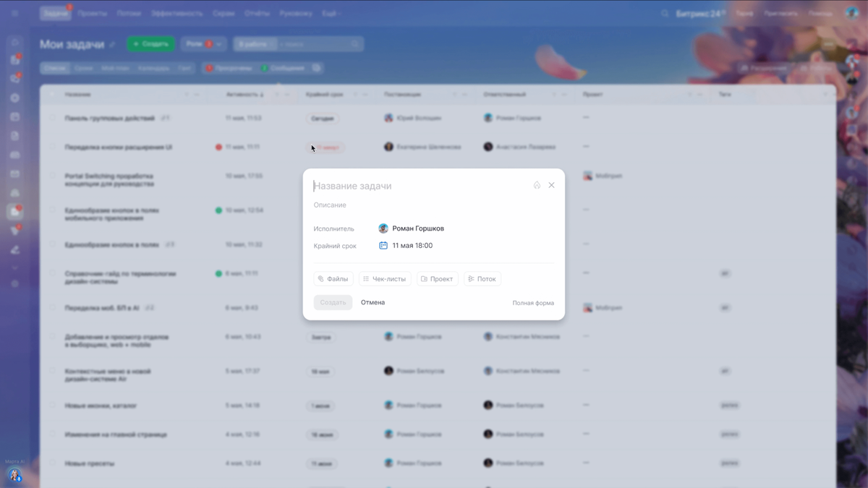
Task: Open the Ещё dropdown in the top menu
Action: 331,12
